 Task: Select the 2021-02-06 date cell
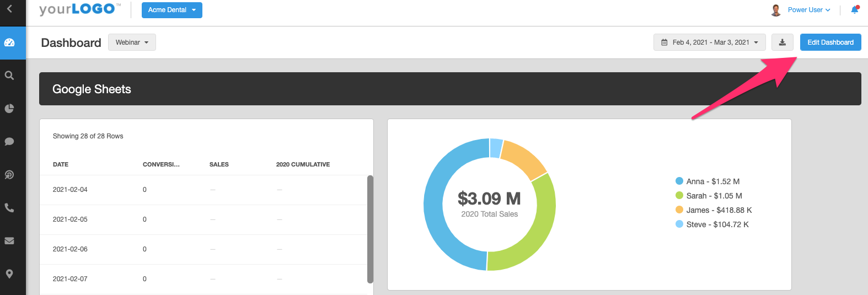[70, 249]
